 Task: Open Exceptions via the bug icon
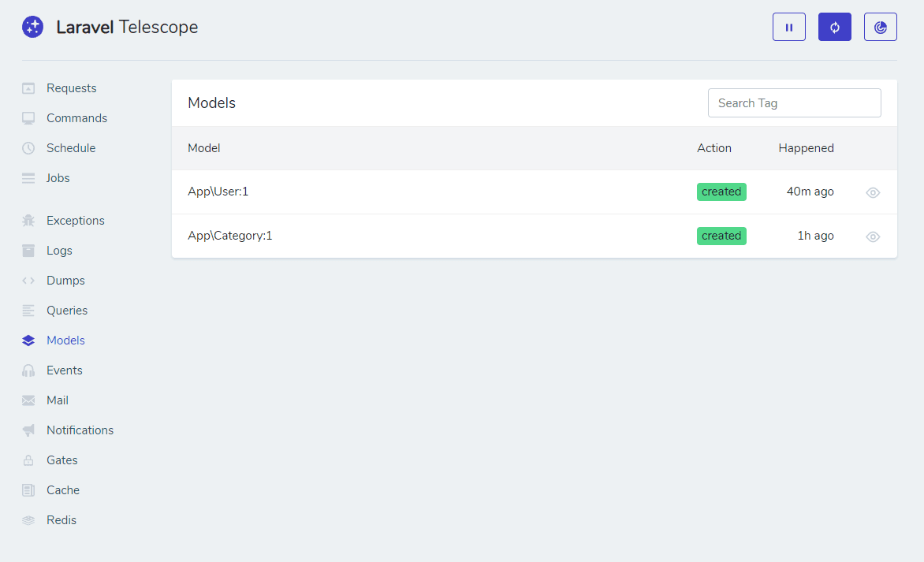pos(28,220)
